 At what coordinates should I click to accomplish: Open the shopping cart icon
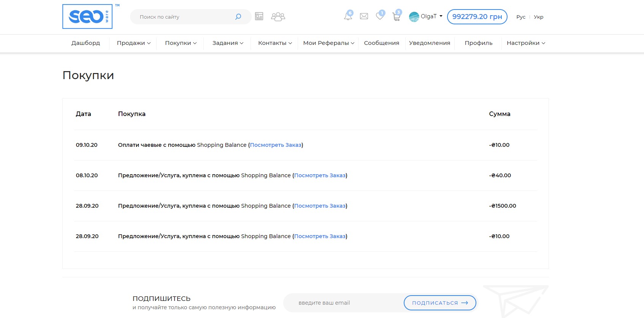tap(396, 16)
